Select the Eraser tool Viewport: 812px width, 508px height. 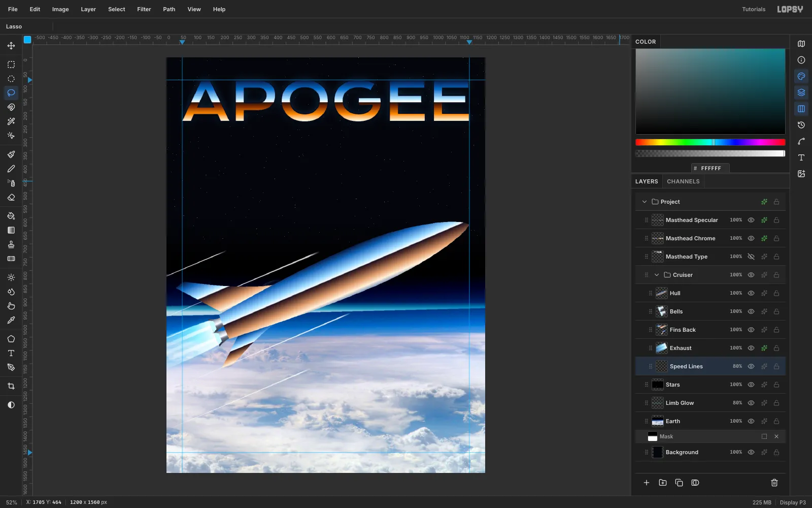(11, 197)
